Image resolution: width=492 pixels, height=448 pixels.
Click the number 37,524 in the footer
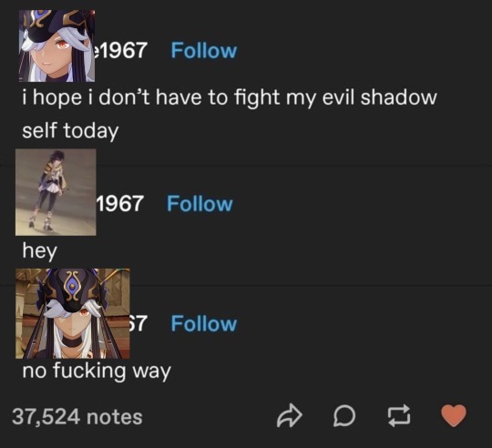[46, 417]
